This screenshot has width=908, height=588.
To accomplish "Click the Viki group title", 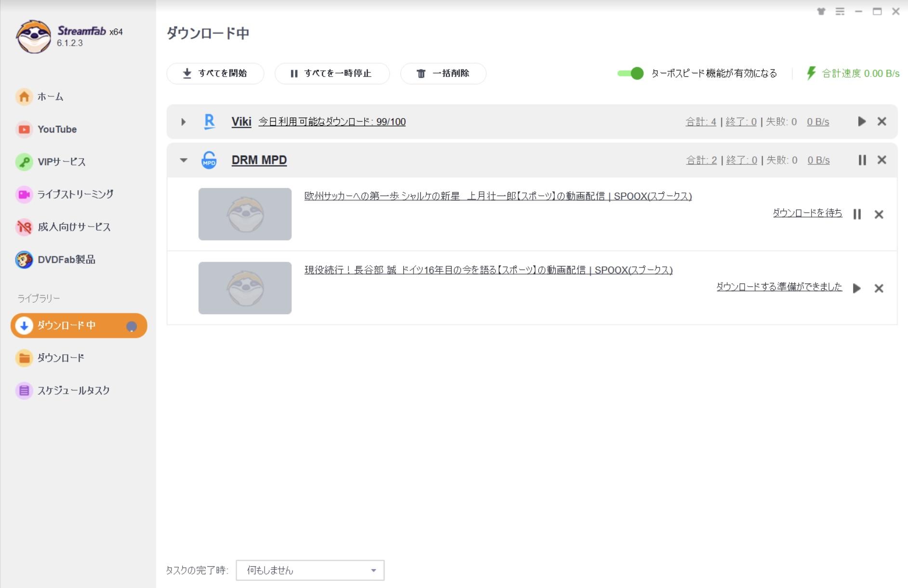I will (x=241, y=121).
